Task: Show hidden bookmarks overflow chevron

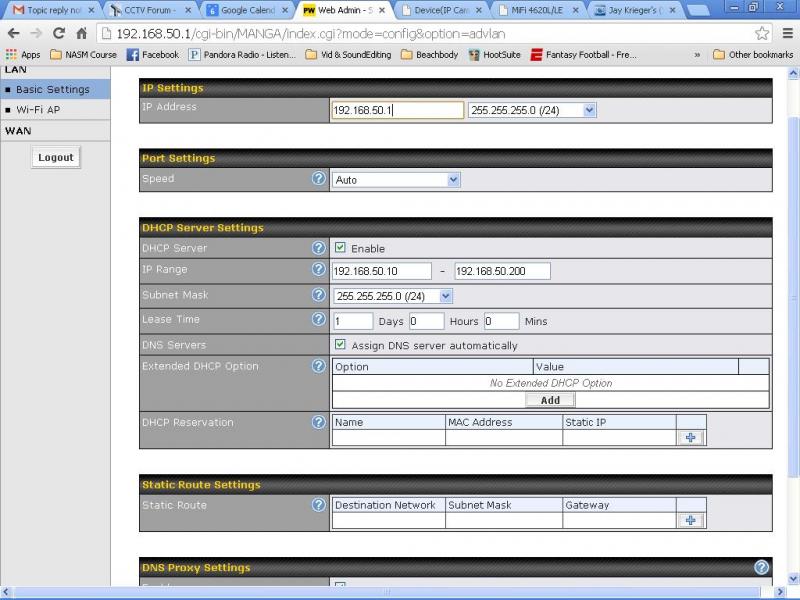Action: (697, 55)
